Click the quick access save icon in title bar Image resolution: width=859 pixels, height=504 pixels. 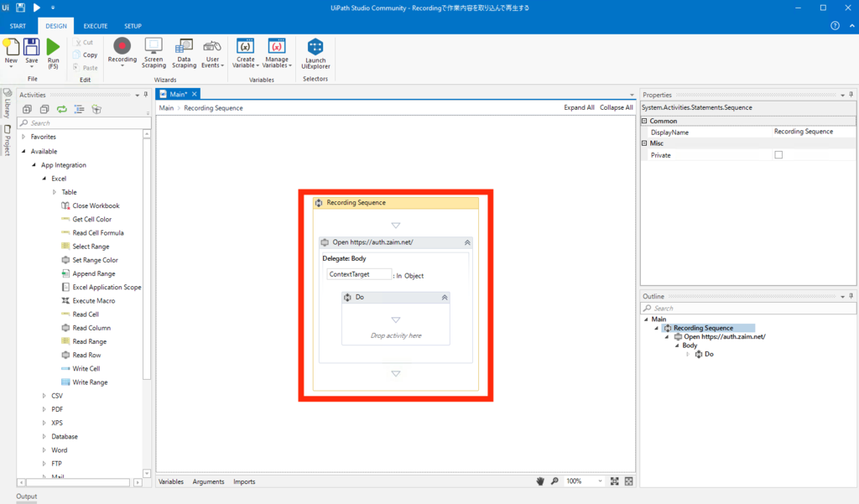[x=20, y=8]
